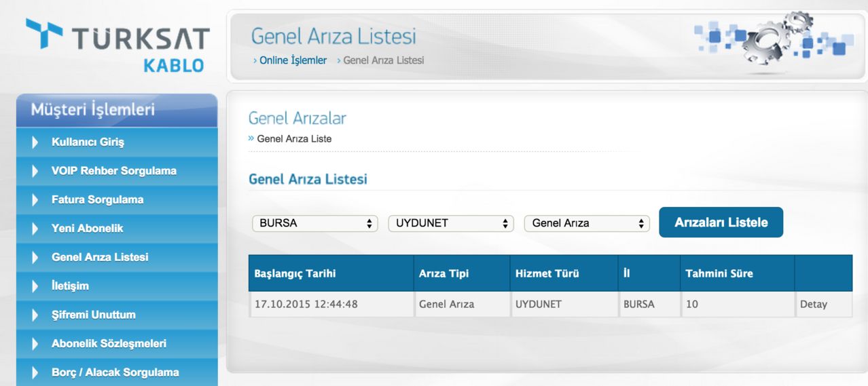
Task: Open the UYDUNET service type dropdown
Action: tap(451, 223)
